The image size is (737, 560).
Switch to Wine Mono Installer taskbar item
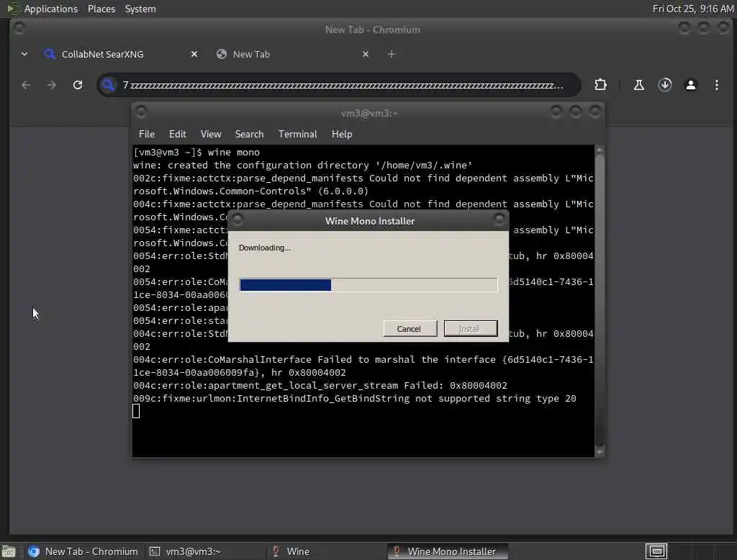448,551
